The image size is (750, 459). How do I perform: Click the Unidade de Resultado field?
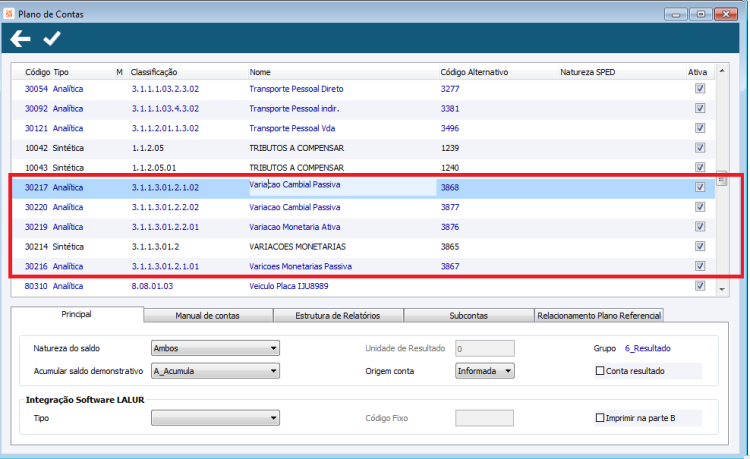point(485,349)
